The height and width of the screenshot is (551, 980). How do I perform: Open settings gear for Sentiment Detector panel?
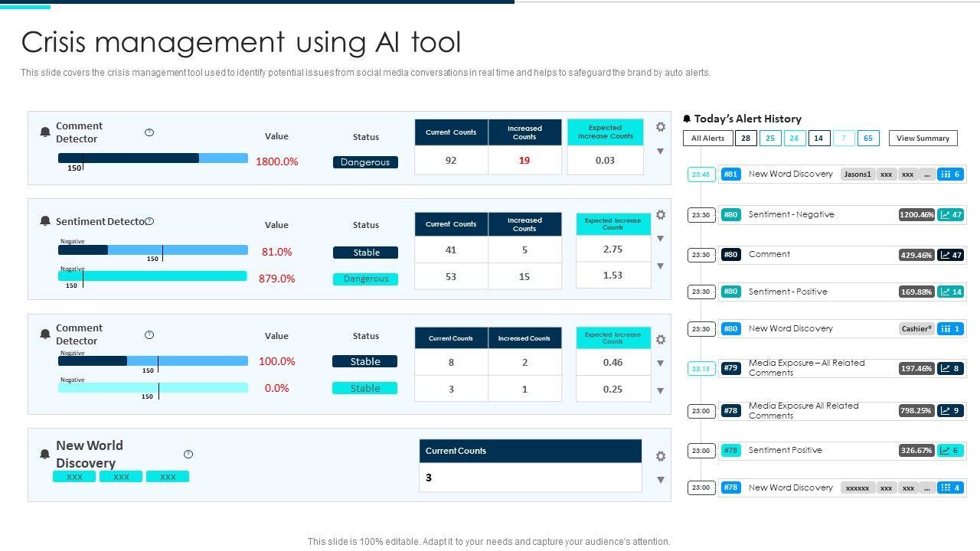tap(661, 215)
